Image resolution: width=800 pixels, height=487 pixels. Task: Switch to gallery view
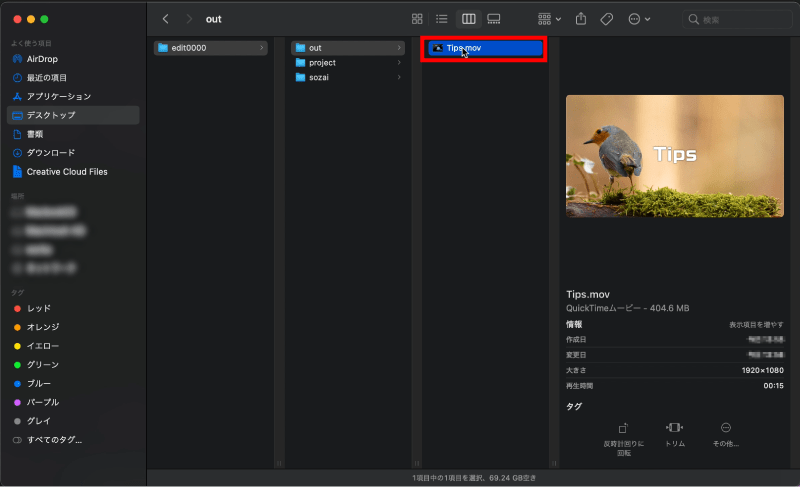tap(494, 19)
